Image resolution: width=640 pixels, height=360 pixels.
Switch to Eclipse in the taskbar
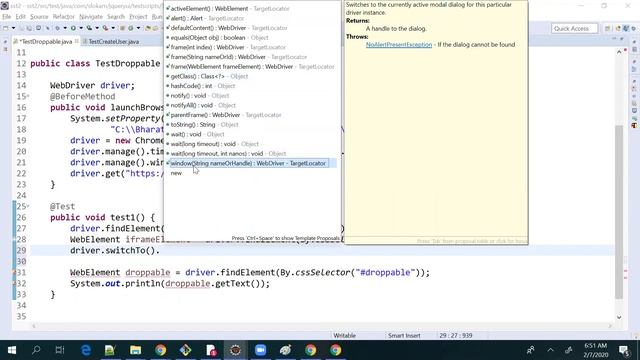235,350
